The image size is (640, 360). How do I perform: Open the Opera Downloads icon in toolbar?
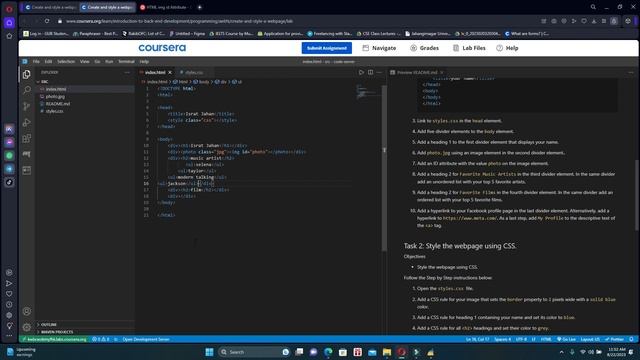tap(594, 21)
